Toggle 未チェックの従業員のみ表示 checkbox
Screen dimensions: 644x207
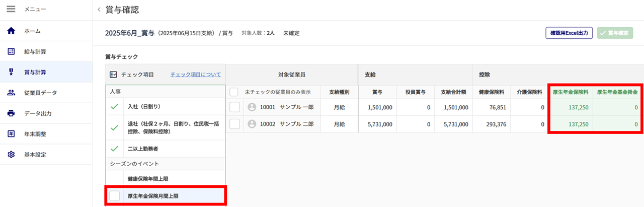[234, 92]
